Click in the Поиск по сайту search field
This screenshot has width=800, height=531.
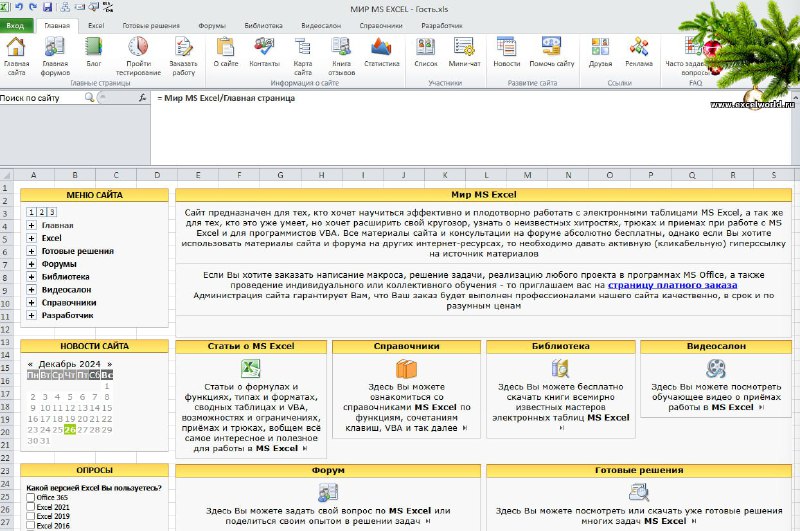[41, 97]
